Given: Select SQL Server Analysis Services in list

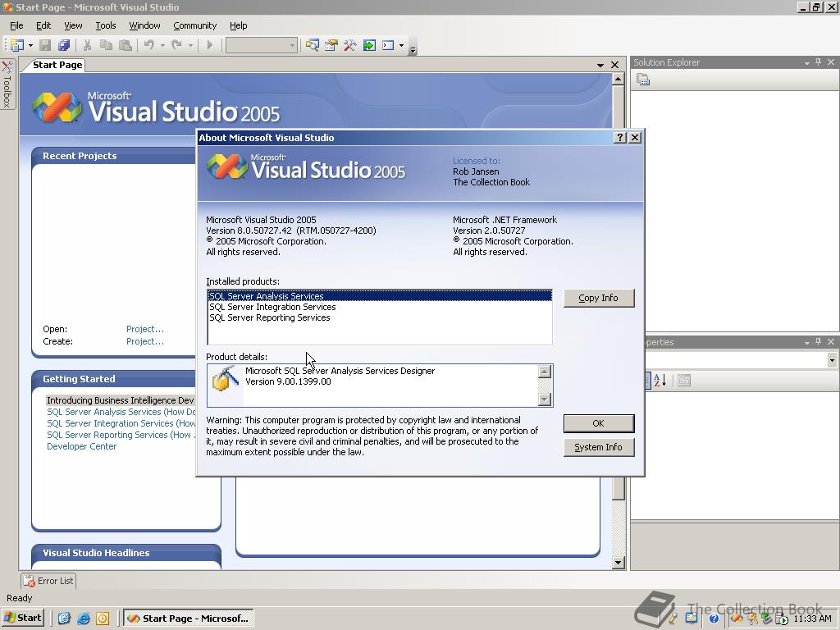Looking at the screenshot, I should pos(380,296).
